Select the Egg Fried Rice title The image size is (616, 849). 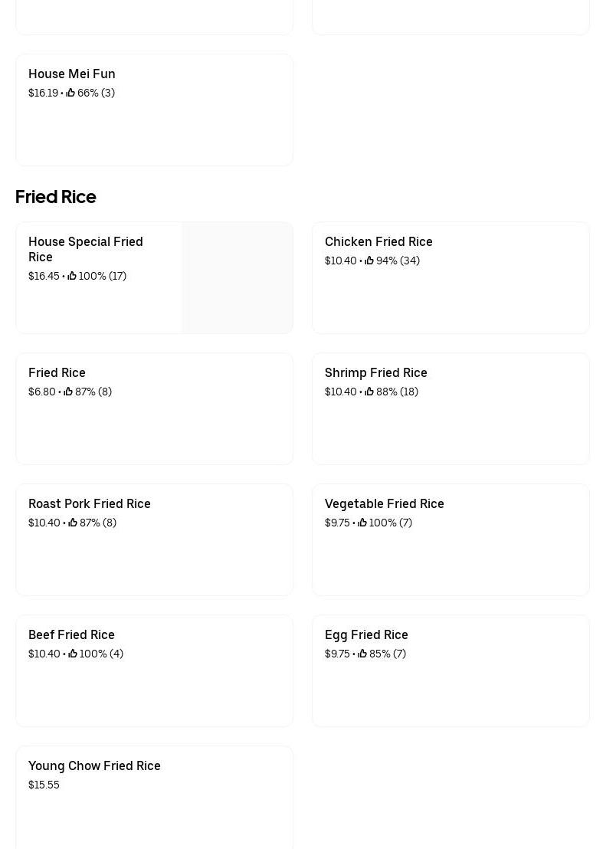(x=366, y=634)
